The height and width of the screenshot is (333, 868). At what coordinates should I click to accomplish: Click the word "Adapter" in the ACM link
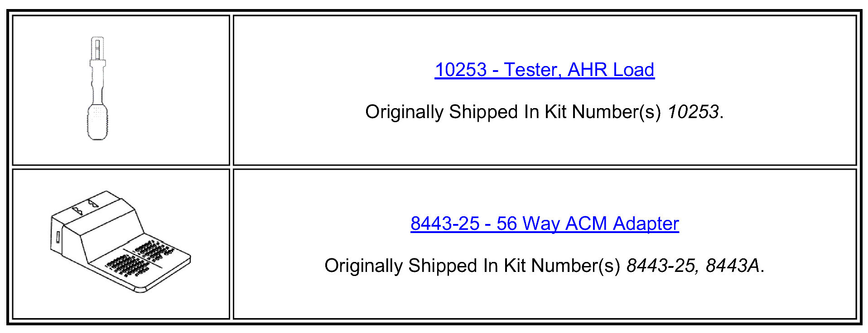click(x=646, y=224)
